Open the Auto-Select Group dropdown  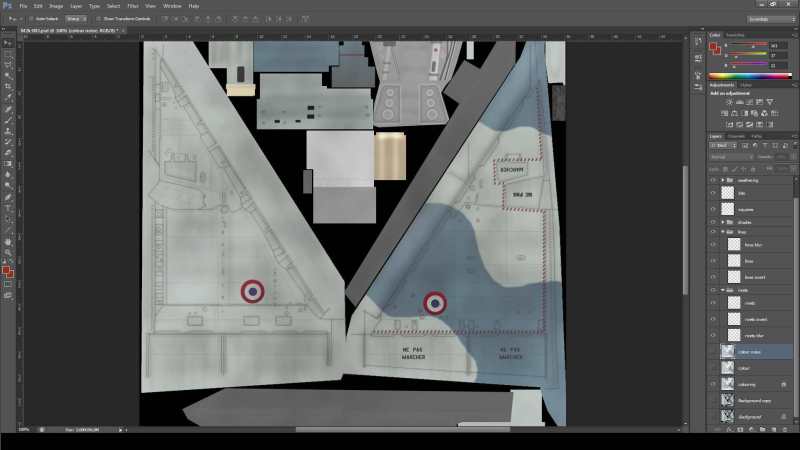[76, 19]
